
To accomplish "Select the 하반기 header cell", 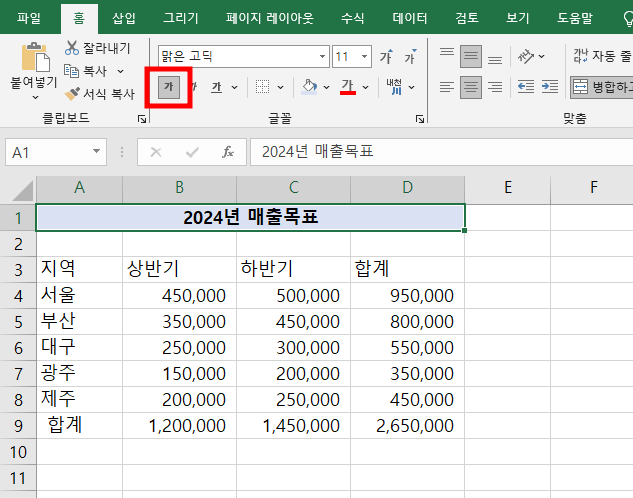I will click(293, 270).
